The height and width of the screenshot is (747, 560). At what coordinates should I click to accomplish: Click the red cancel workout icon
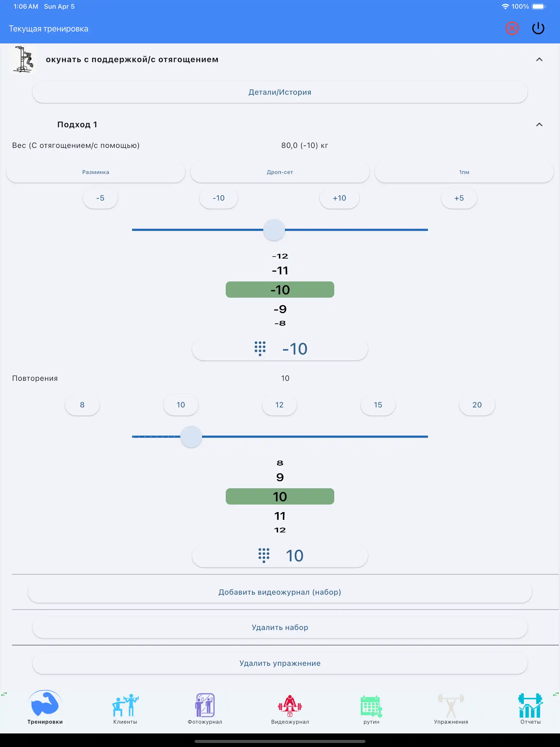click(512, 29)
